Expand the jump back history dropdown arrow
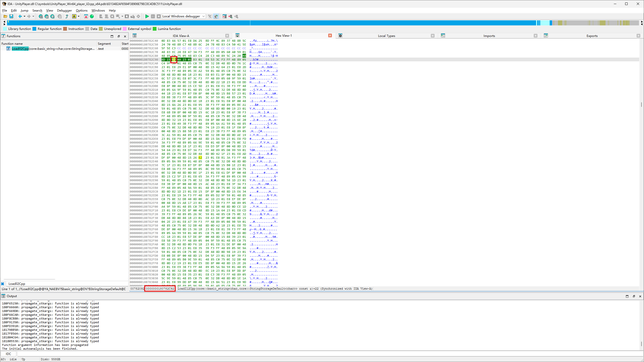Screen dimensions: 644x362 pyautogui.click(x=24, y=16)
